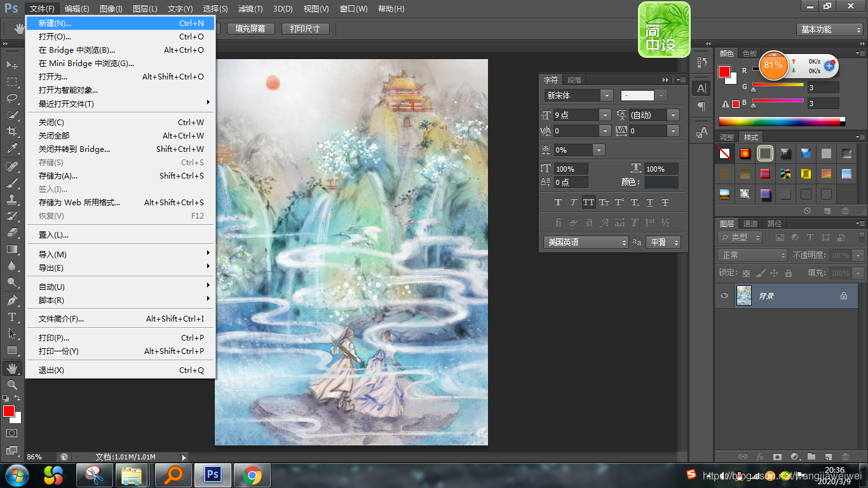Toggle faux bold in the Character panel
868x488 pixels.
(558, 202)
